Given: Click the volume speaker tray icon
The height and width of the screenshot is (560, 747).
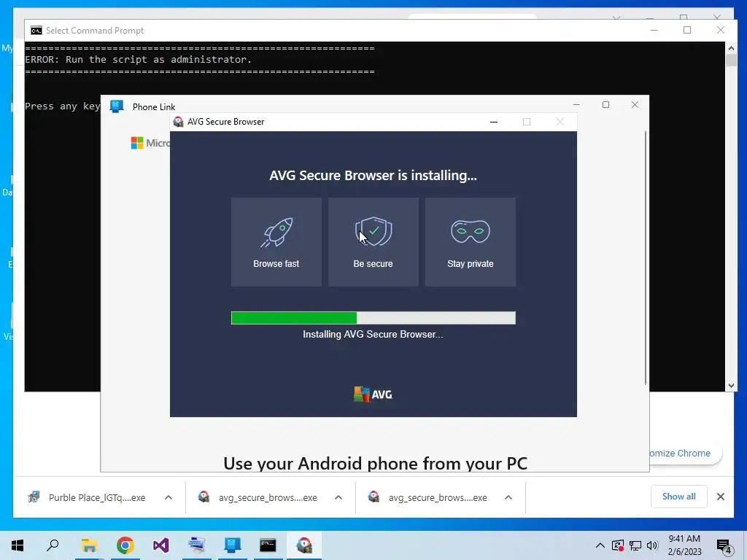Looking at the screenshot, I should [652, 545].
